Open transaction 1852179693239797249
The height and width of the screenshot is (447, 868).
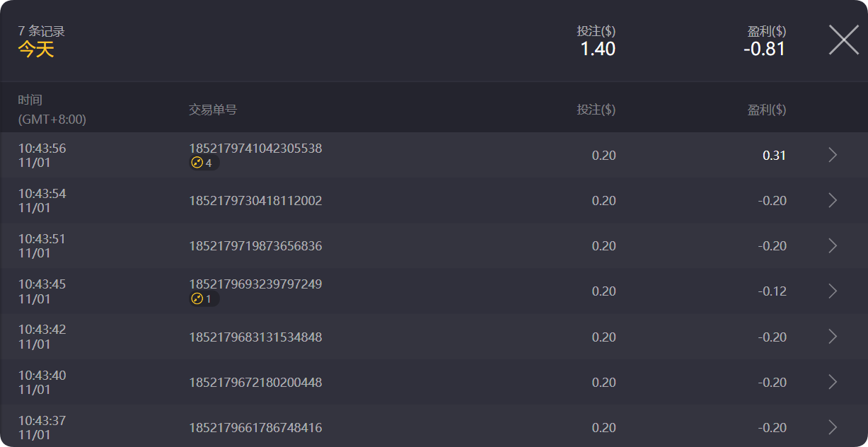coord(255,284)
